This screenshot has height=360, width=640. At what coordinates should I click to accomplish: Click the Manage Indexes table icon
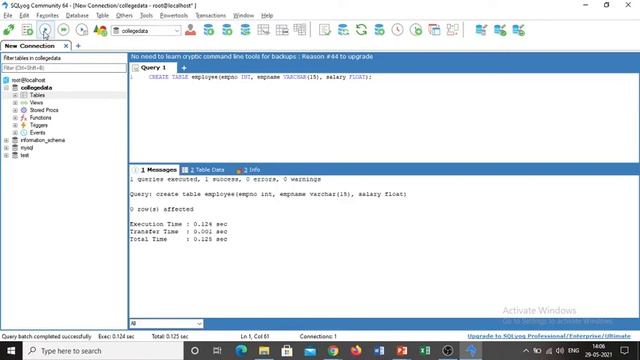pyautogui.click(x=300, y=30)
